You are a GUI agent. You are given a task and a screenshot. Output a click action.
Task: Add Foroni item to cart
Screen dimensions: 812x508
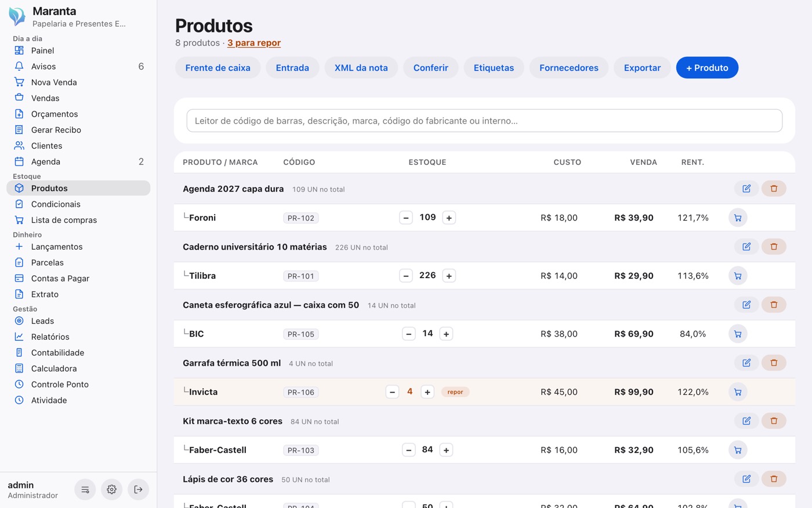pyautogui.click(x=738, y=218)
